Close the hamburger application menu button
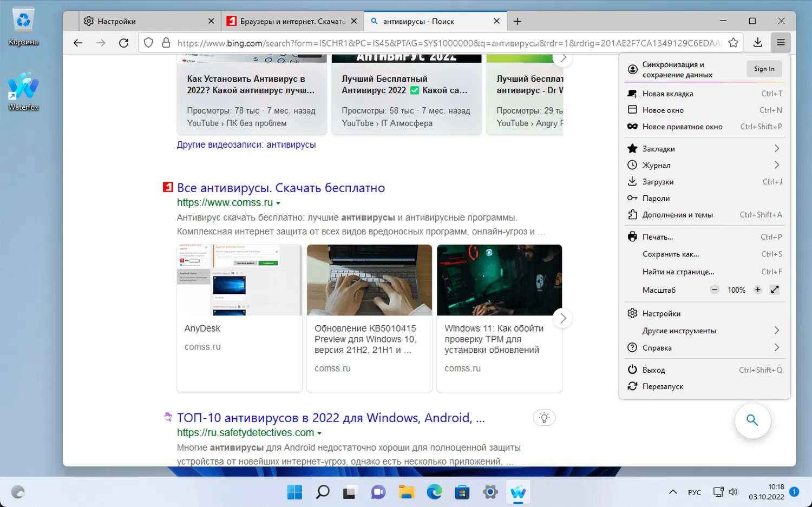Image resolution: width=812 pixels, height=507 pixels. [781, 43]
